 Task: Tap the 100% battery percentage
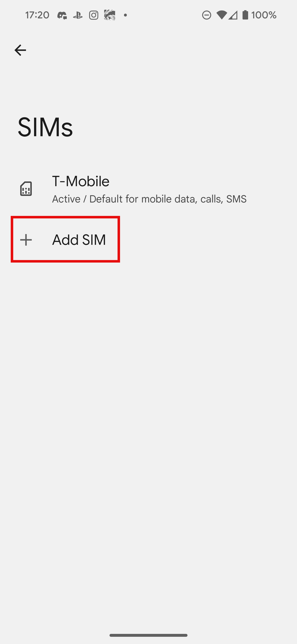coord(264,15)
